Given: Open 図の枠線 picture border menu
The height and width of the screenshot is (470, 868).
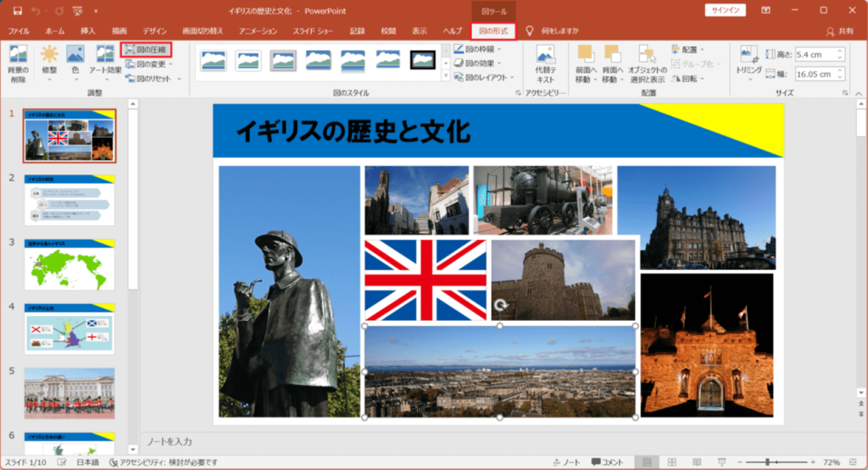Looking at the screenshot, I should 478,49.
